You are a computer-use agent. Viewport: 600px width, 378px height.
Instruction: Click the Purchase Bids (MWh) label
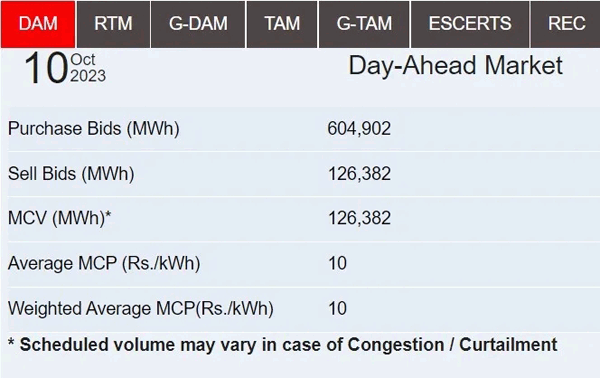tap(94, 129)
